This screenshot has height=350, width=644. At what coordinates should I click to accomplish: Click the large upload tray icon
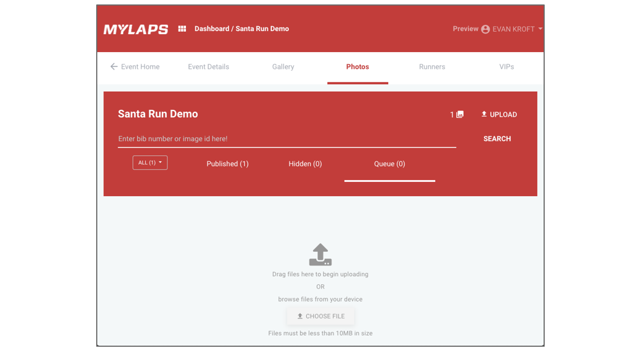point(320,254)
